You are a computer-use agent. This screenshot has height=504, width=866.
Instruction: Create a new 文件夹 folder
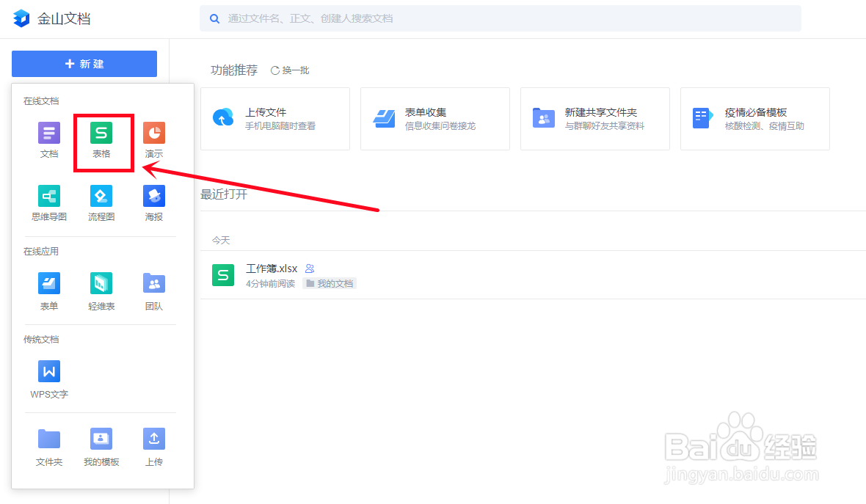49,447
